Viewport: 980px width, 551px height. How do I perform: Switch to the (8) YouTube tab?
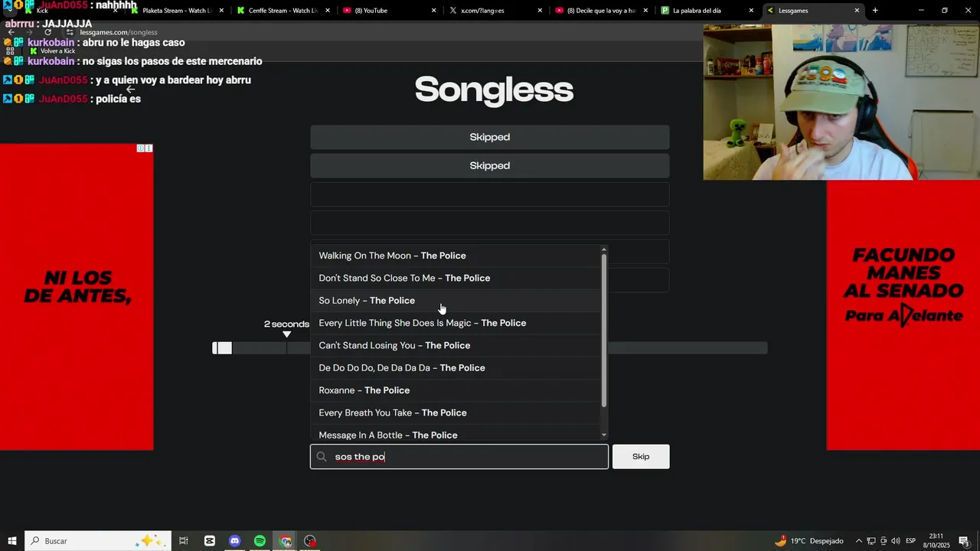pos(388,11)
